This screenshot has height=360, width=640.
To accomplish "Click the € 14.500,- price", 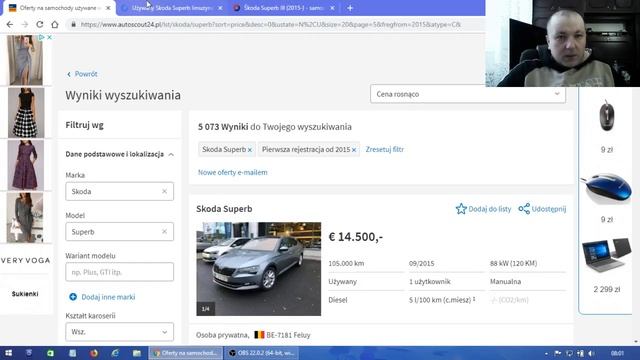I will 356,237.
